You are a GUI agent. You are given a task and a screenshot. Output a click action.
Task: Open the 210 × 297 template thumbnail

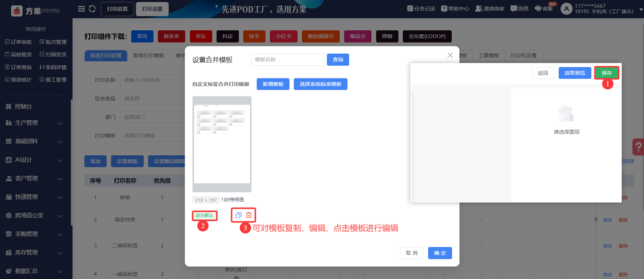pos(222,144)
